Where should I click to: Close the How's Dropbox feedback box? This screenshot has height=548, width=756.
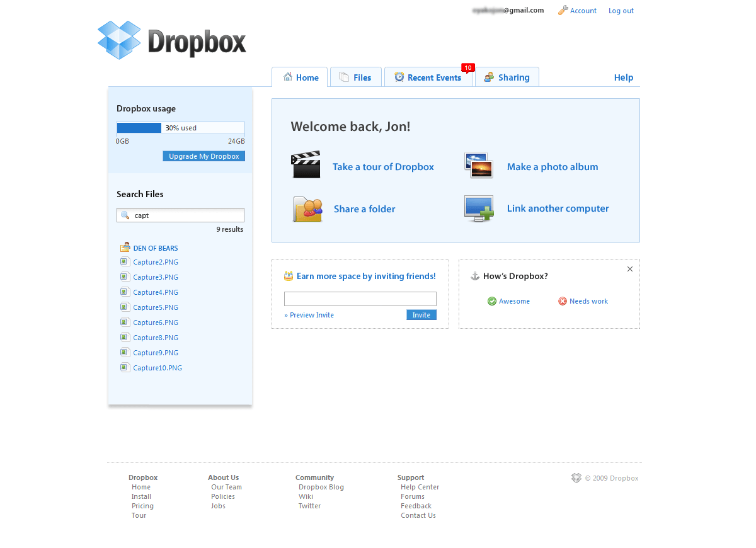tap(630, 269)
